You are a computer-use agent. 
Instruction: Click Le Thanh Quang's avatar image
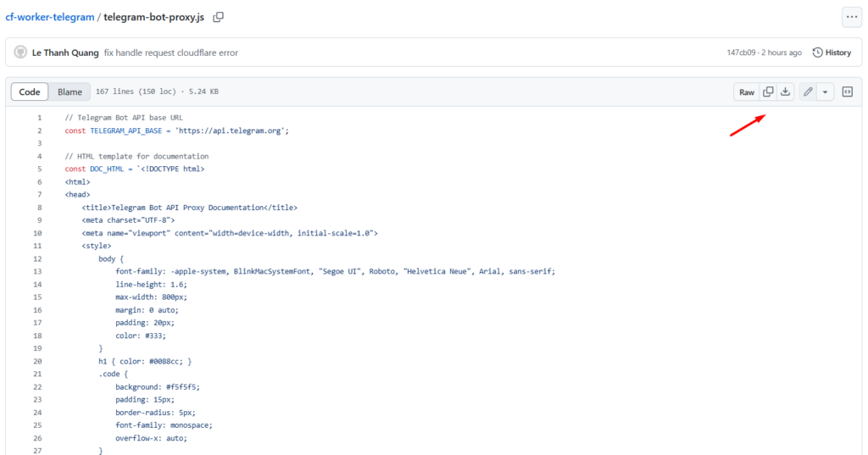click(20, 52)
